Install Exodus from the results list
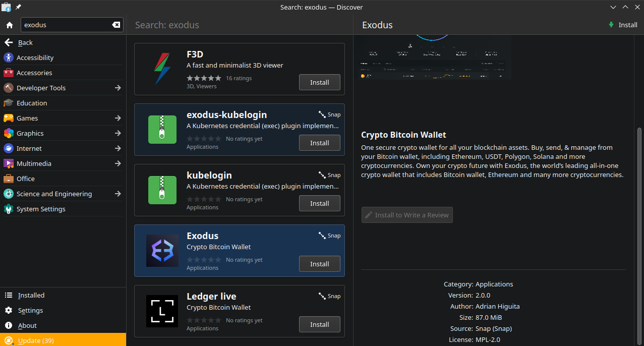The height and width of the screenshot is (346, 644). pyautogui.click(x=319, y=264)
